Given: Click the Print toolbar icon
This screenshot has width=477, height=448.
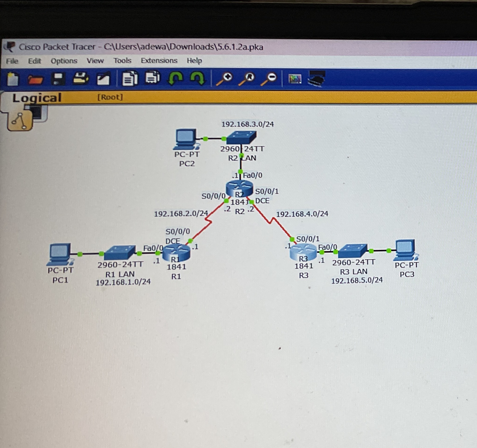Looking at the screenshot, I should pos(81,78).
